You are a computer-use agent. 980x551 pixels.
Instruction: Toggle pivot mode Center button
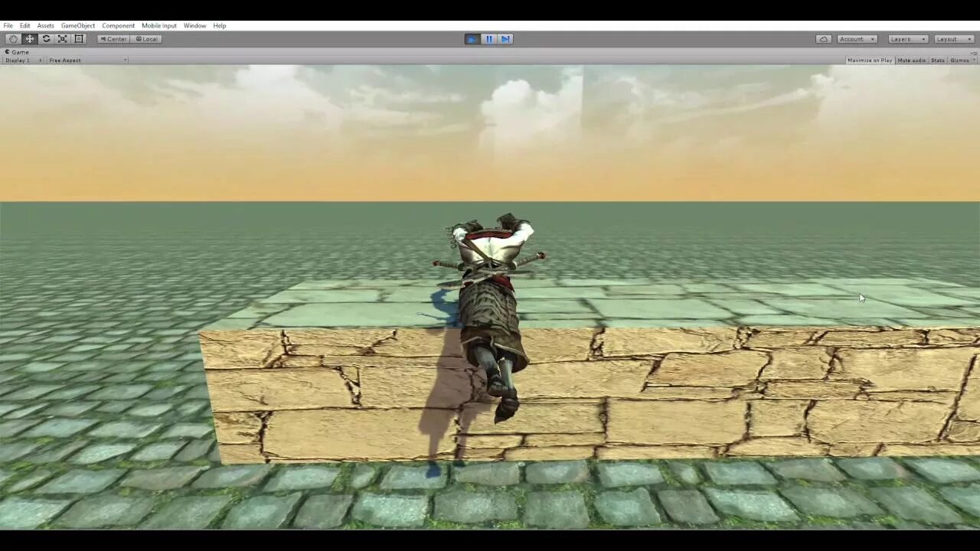point(113,39)
